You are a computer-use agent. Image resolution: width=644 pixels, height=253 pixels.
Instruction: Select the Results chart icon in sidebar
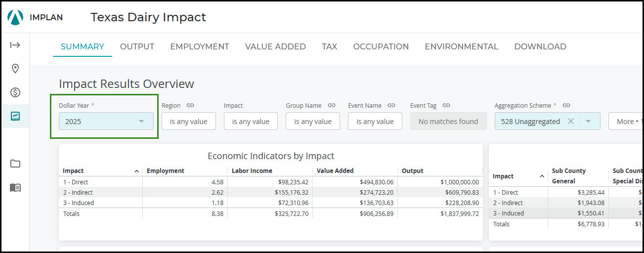tap(15, 116)
